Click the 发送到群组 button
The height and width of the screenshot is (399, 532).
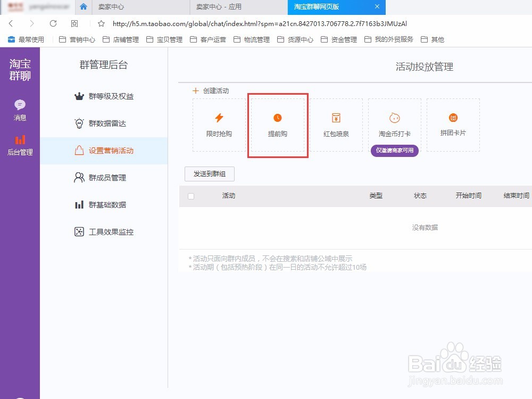coord(209,173)
